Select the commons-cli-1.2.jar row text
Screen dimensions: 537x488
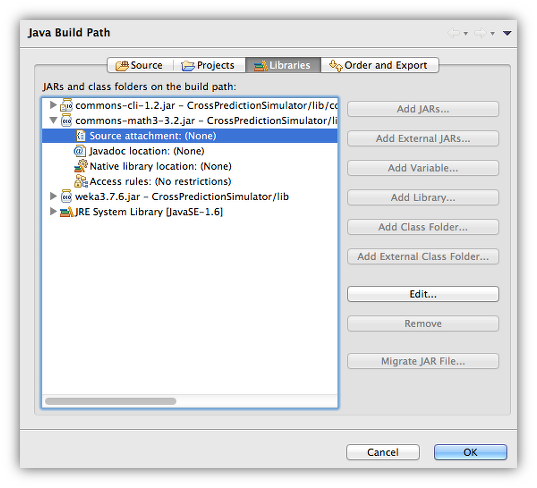click(206, 105)
